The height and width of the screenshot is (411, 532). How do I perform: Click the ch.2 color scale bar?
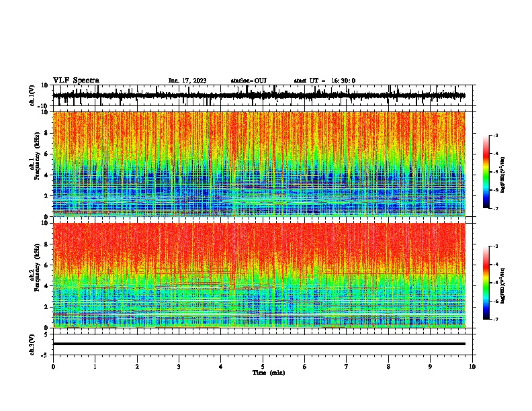(x=486, y=283)
